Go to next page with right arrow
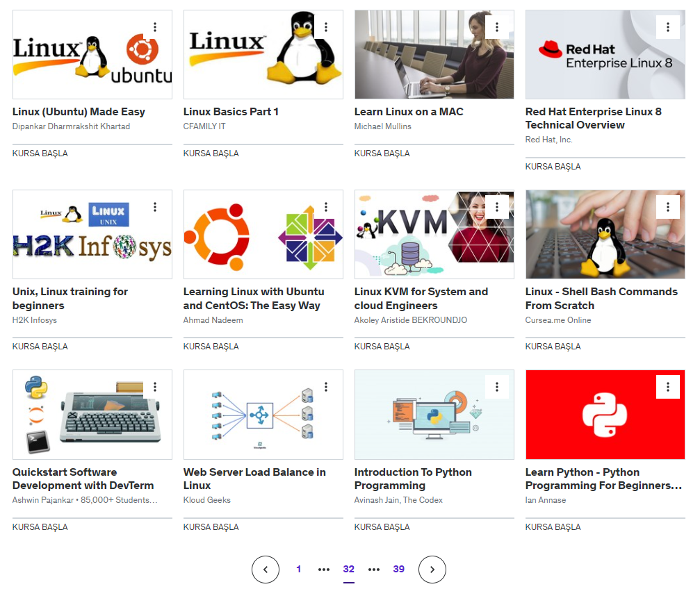The height and width of the screenshot is (589, 700). (432, 570)
